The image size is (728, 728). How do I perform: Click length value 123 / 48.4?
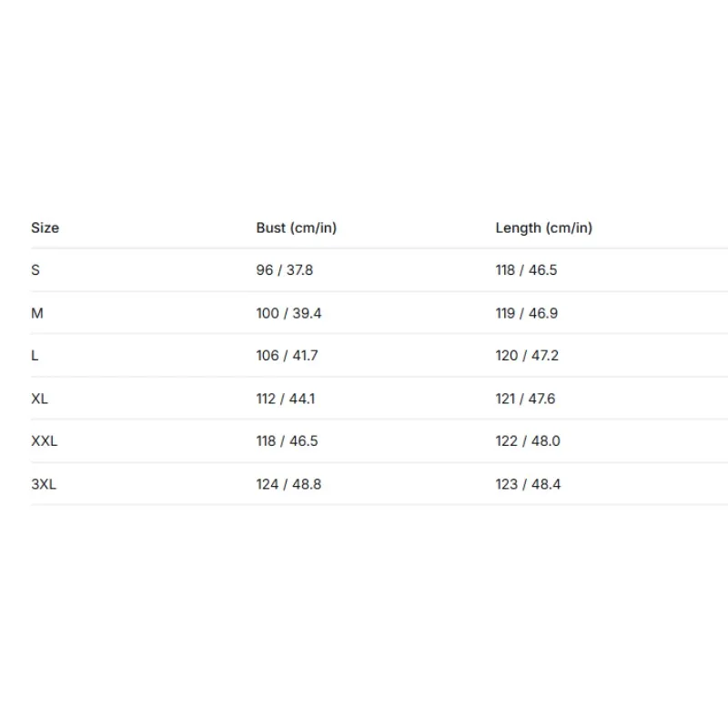coord(528,484)
